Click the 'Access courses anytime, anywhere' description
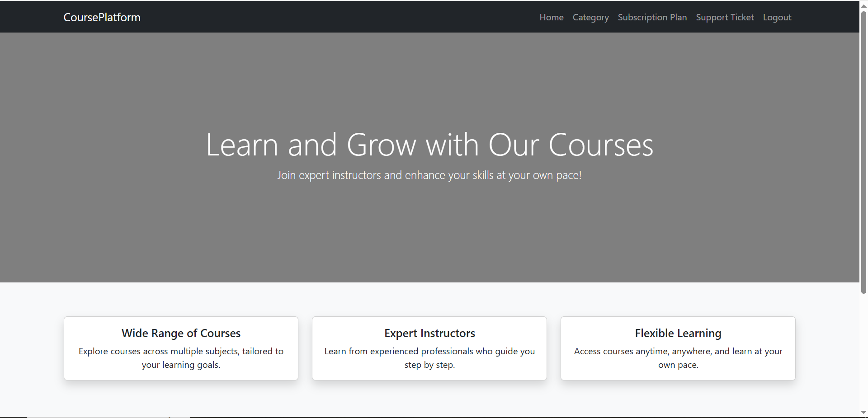The image size is (868, 418). tap(678, 358)
